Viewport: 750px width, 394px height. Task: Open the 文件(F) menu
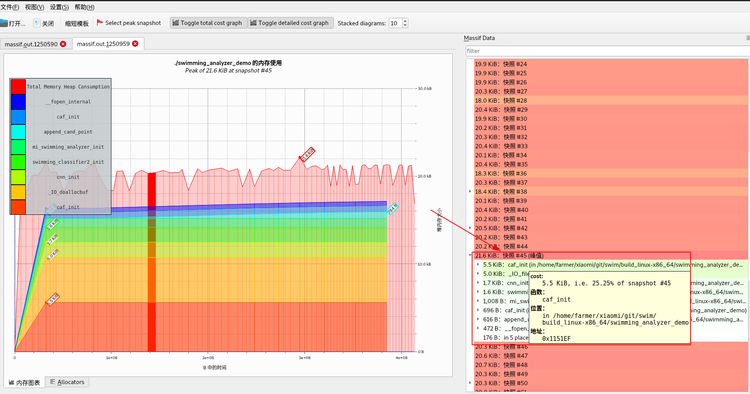tap(10, 7)
